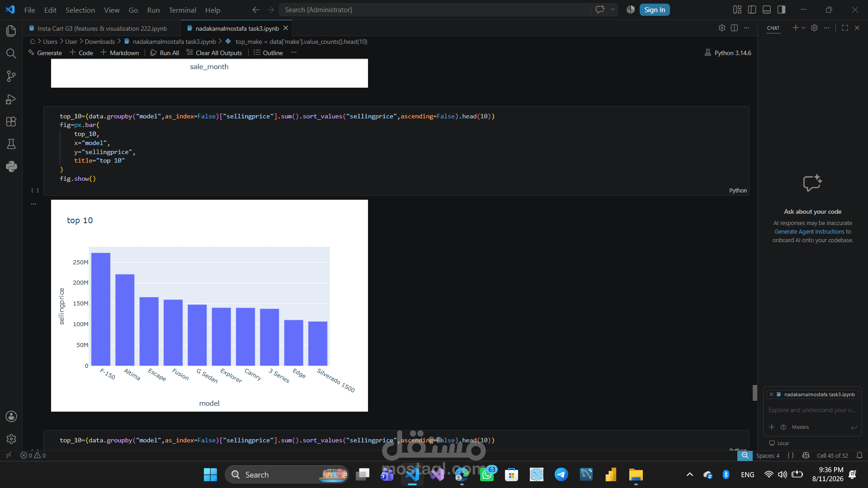Toggle the Primary Side Bar layout button
The image size is (868, 488).
(752, 9)
